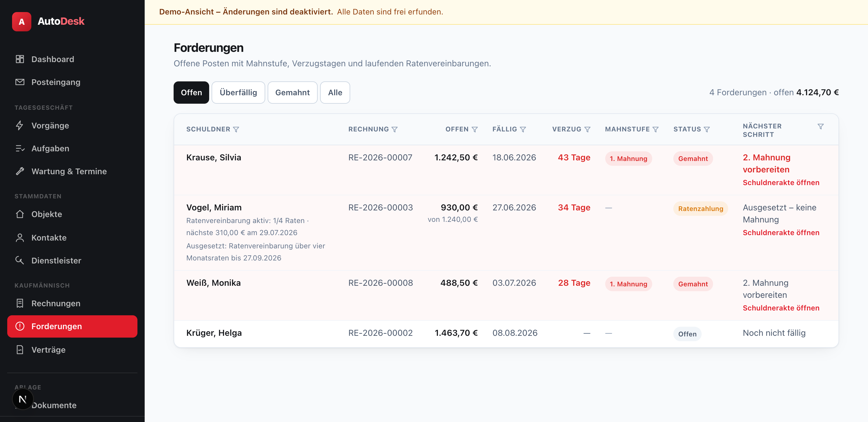Click the Posteingang envelope icon
The height and width of the screenshot is (422, 868).
pyautogui.click(x=20, y=82)
